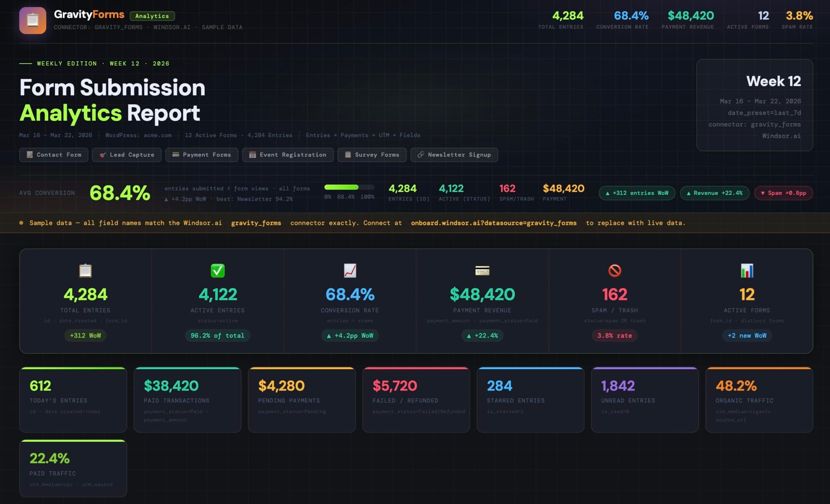
Task: Click the credit card icon above Payment Revenue
Action: click(x=482, y=271)
